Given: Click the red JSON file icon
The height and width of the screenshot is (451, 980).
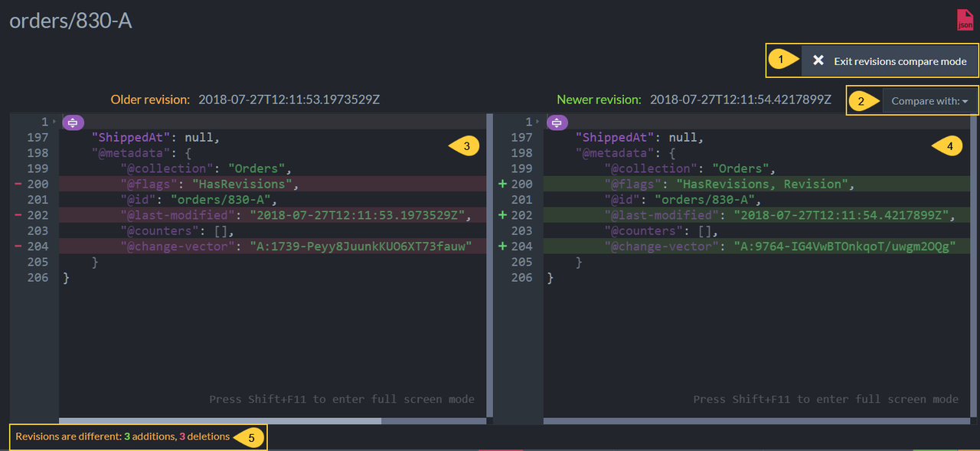Looking at the screenshot, I should (x=965, y=20).
